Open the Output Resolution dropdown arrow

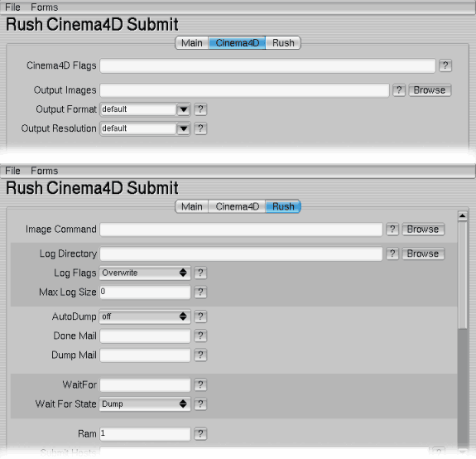click(x=183, y=128)
